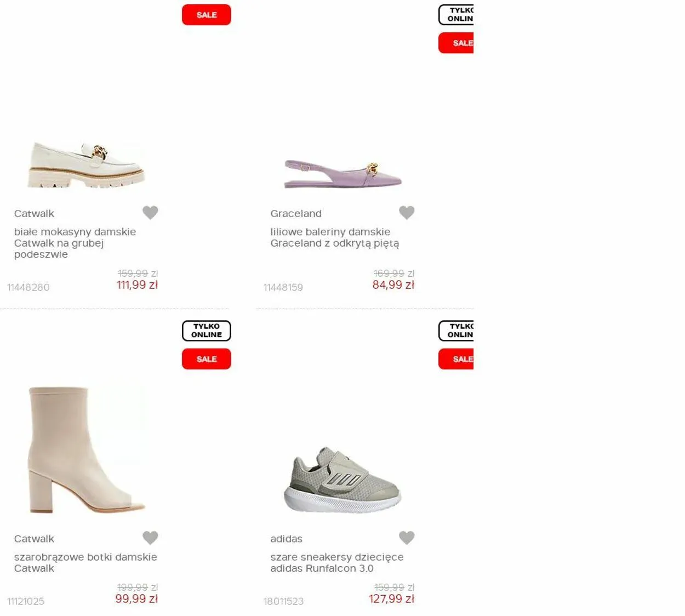The width and height of the screenshot is (685, 616).
Task: Click TYLKO ONLINE badge on Catwalk boots
Action: click(x=206, y=330)
